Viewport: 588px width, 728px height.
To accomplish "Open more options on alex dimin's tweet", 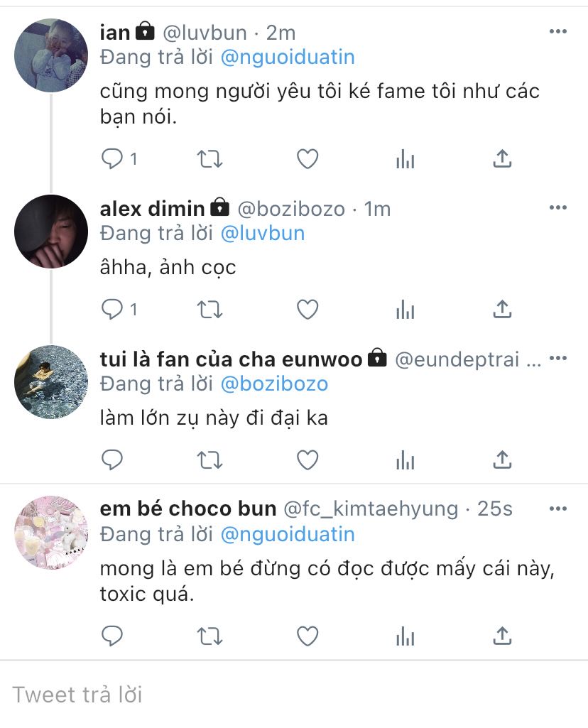I will 558,207.
